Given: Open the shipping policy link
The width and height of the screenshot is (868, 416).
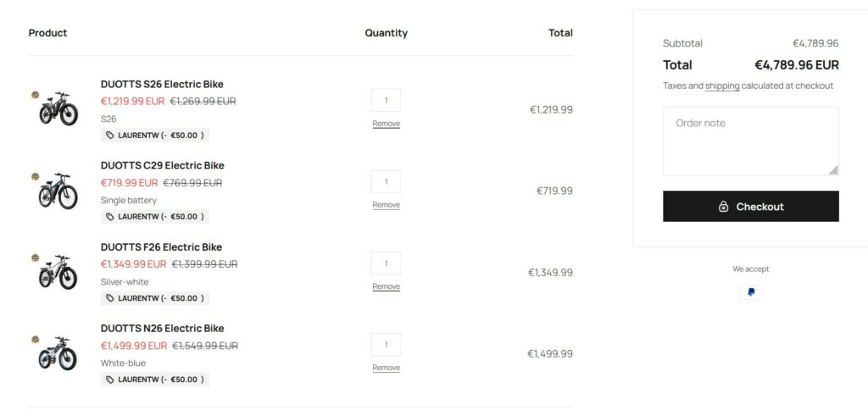Looking at the screenshot, I should [x=722, y=86].
